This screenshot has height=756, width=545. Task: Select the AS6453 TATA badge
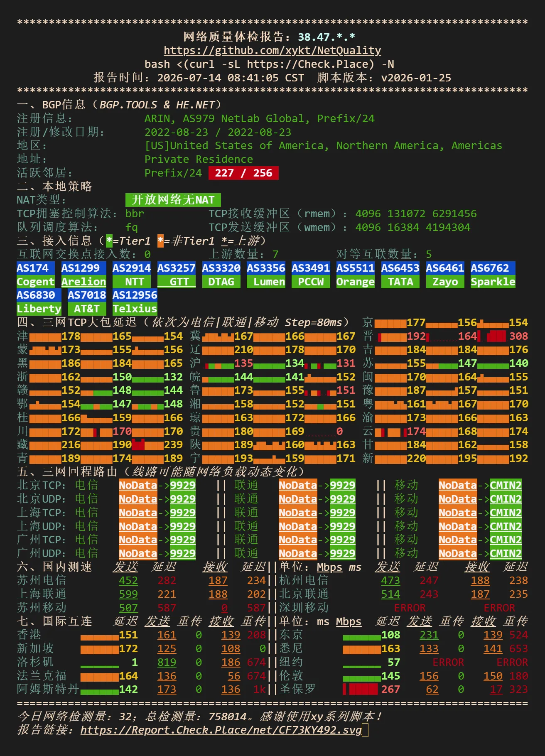tap(400, 275)
